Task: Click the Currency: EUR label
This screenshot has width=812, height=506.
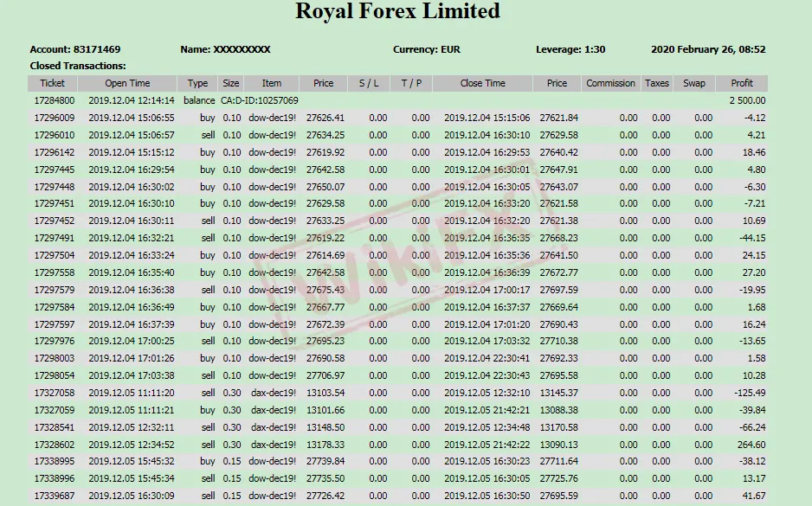Action: click(427, 49)
